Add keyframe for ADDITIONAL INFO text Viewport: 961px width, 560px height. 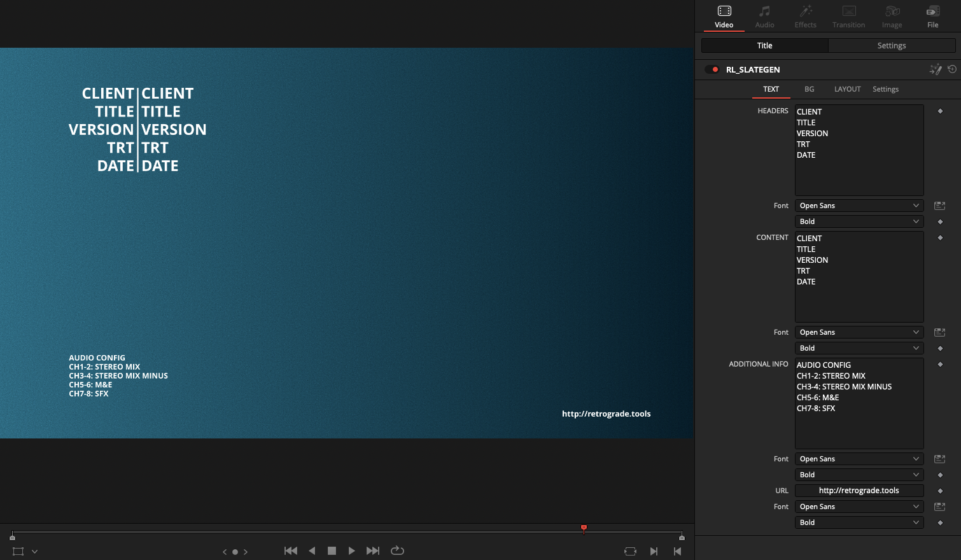pyautogui.click(x=940, y=365)
